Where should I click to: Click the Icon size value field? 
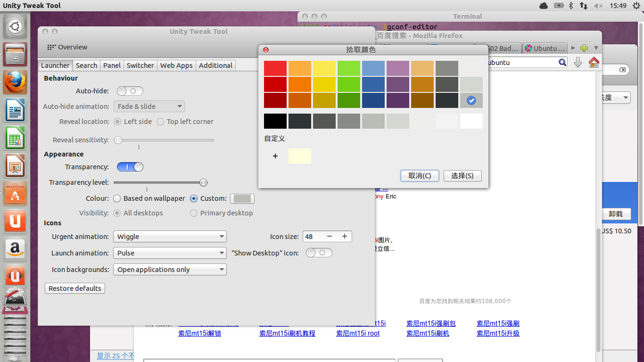tap(313, 237)
